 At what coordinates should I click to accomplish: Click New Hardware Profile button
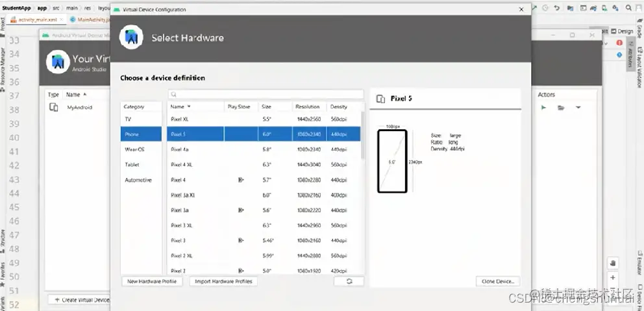tap(152, 281)
